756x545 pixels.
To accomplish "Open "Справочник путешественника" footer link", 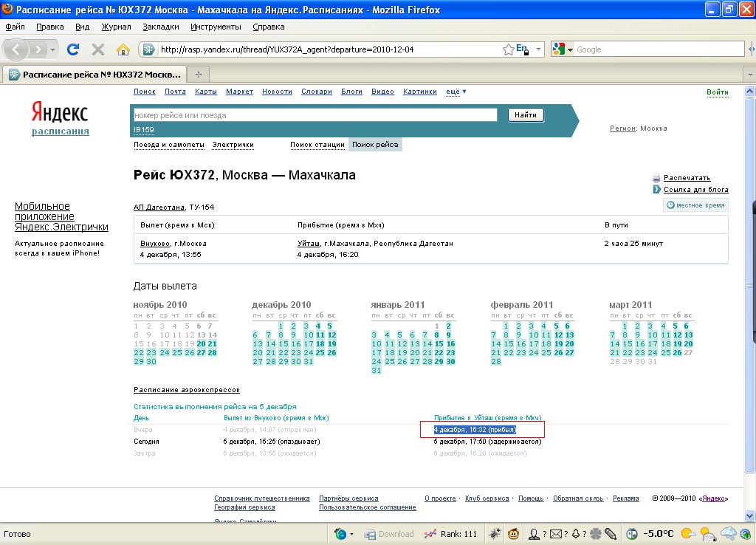I will pyautogui.click(x=262, y=498).
